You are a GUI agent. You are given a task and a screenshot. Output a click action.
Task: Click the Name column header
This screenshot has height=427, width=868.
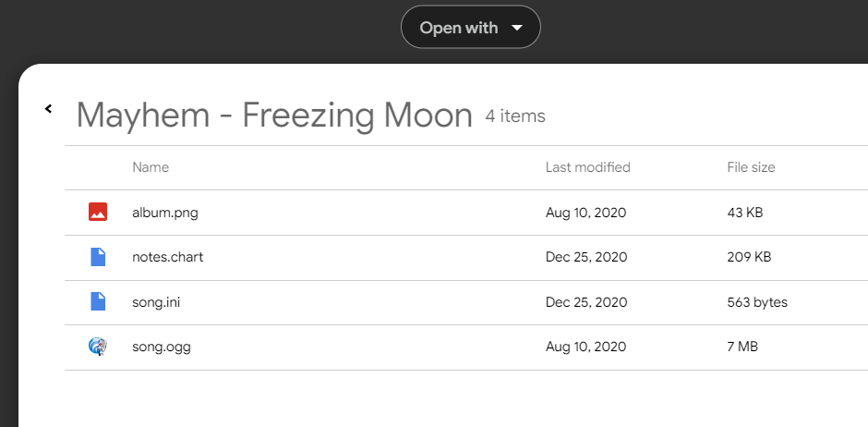151,167
